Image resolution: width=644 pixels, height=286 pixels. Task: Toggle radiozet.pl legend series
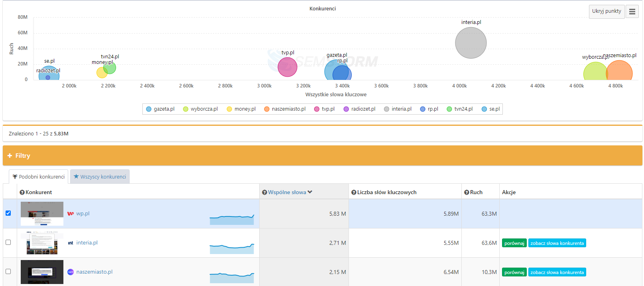pyautogui.click(x=359, y=109)
